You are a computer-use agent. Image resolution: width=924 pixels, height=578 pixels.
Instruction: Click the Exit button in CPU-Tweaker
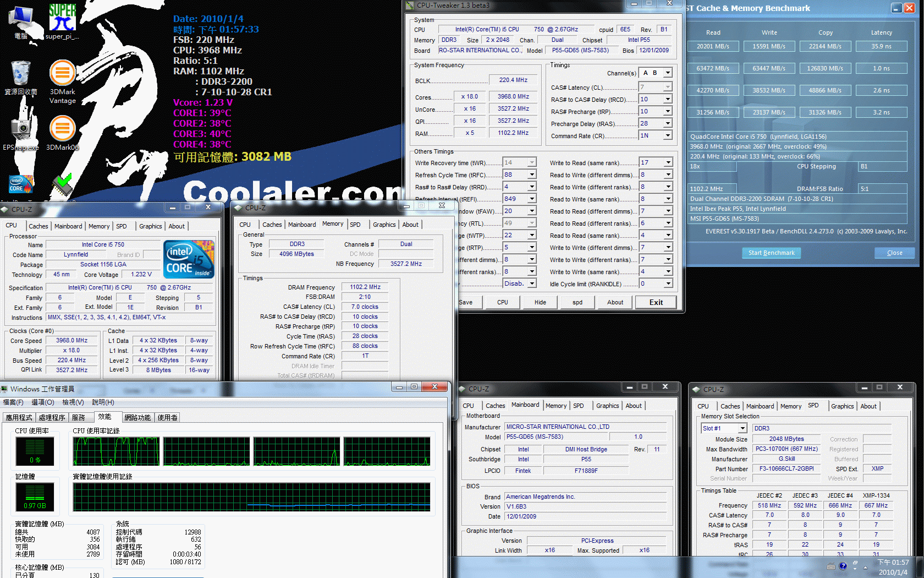[x=656, y=302]
